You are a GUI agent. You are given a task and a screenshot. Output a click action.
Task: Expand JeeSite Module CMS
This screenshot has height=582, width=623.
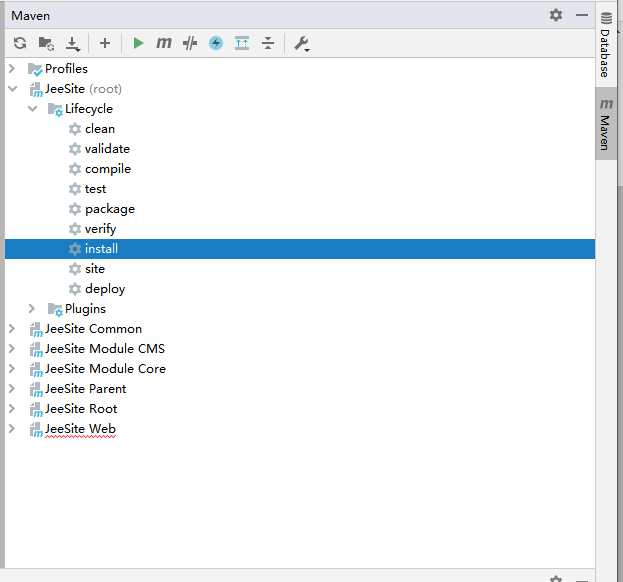point(12,348)
